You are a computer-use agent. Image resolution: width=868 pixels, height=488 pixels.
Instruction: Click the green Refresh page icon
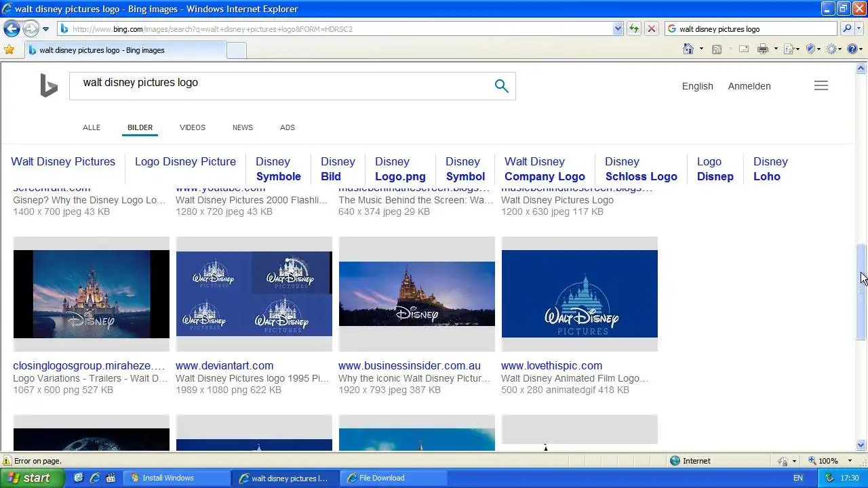click(634, 29)
